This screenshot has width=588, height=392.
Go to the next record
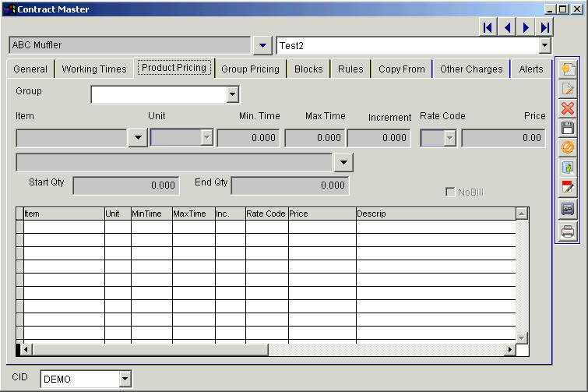526,28
